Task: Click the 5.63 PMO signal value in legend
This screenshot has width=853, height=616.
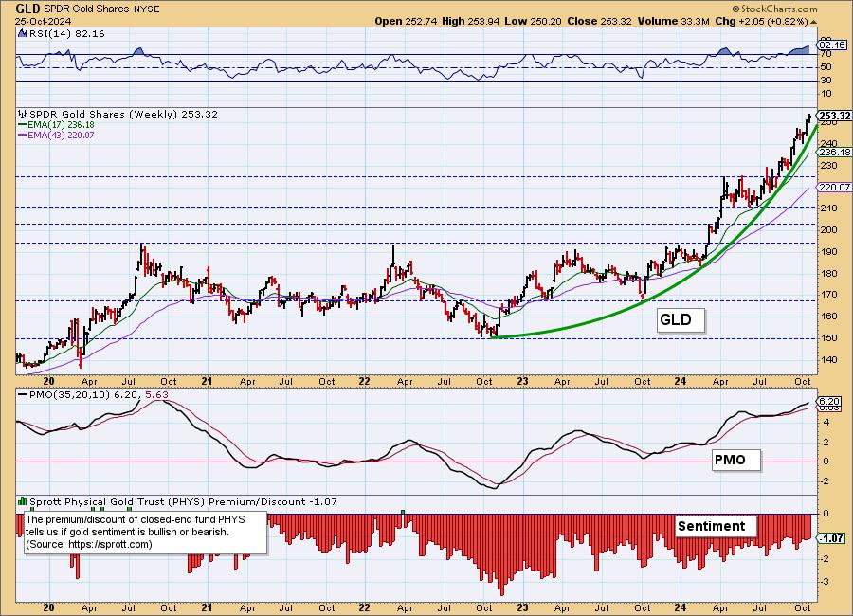Action: [x=157, y=394]
